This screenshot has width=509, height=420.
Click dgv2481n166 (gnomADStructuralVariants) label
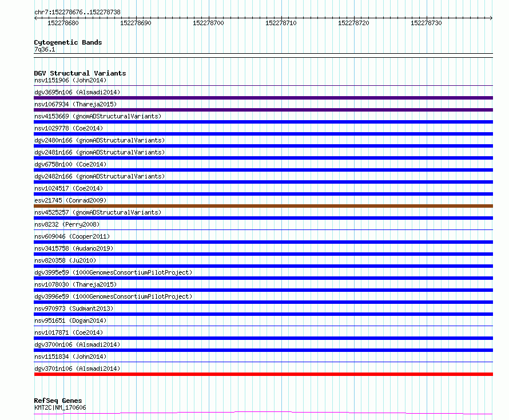coord(100,152)
